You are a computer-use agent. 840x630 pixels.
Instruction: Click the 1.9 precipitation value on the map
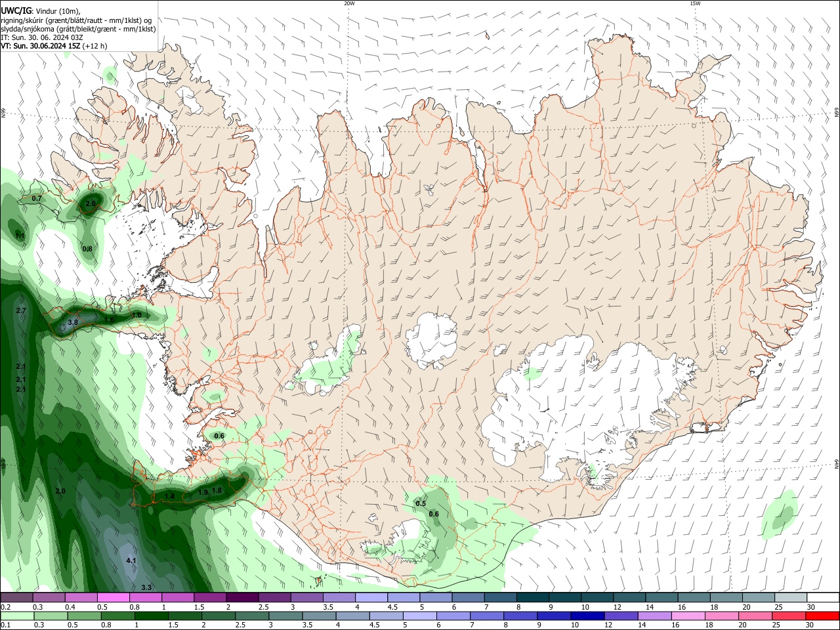coord(203,492)
